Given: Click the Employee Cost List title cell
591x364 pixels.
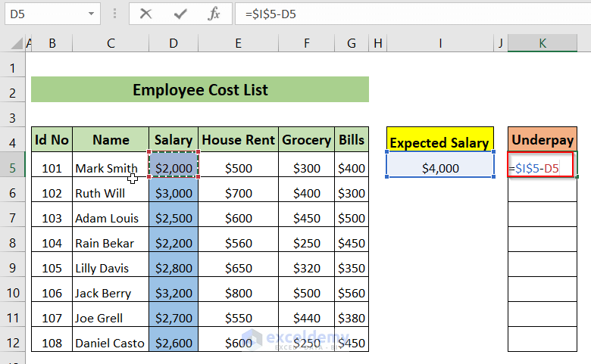Looking at the screenshot, I should 200,89.
